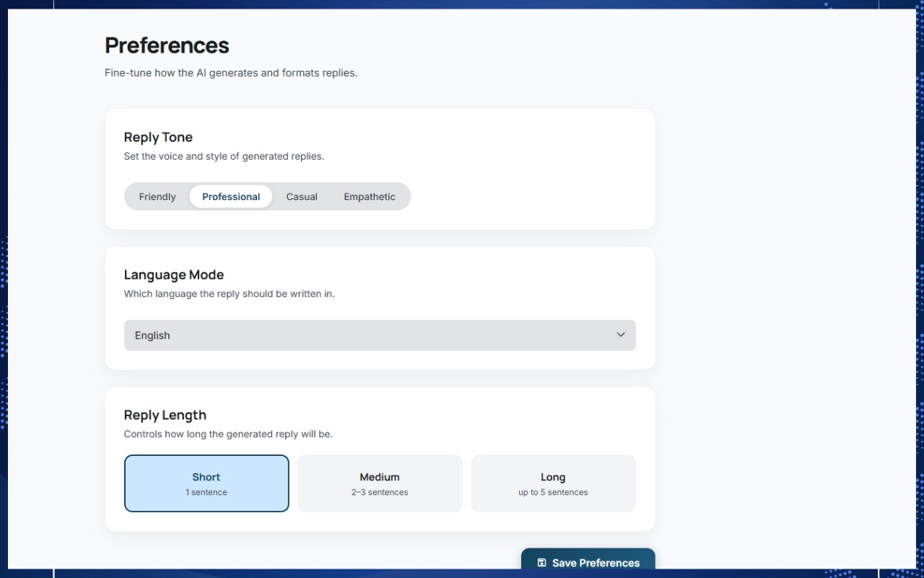This screenshot has width=924, height=578.
Task: Pick Long reply length, up to 5 sentences
Action: coord(553,483)
